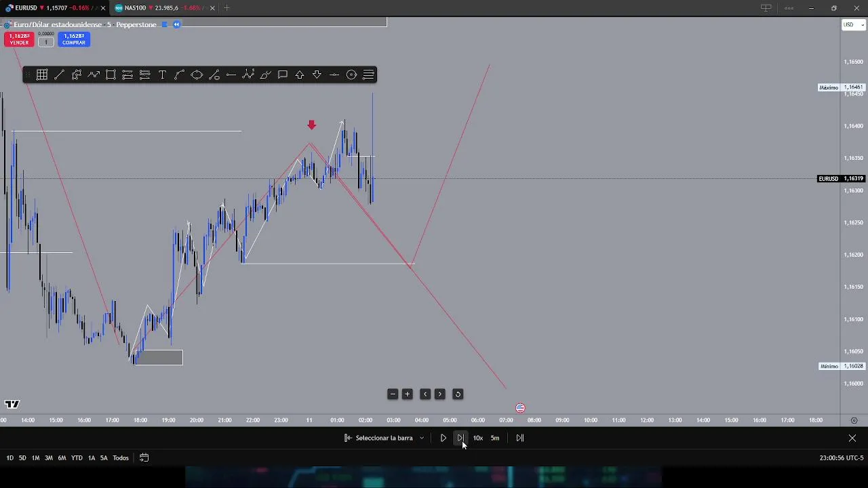Select the line with label tool
Image resolution: width=868 pixels, height=488 pixels.
(214, 75)
